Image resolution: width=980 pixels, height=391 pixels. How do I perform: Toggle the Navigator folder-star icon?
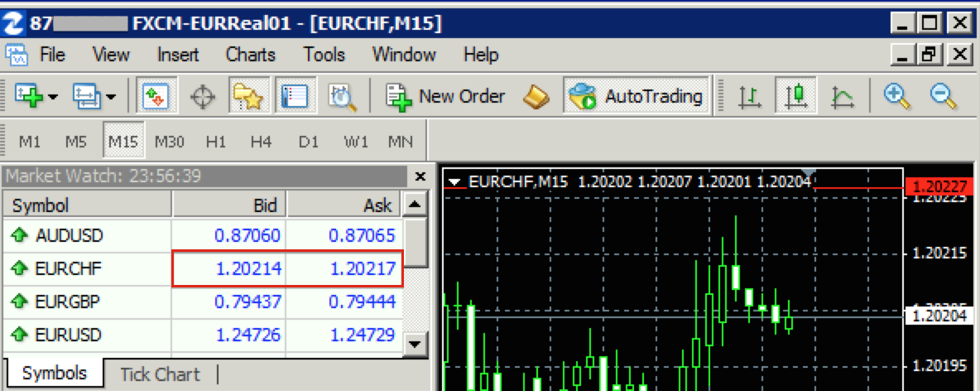tap(249, 96)
